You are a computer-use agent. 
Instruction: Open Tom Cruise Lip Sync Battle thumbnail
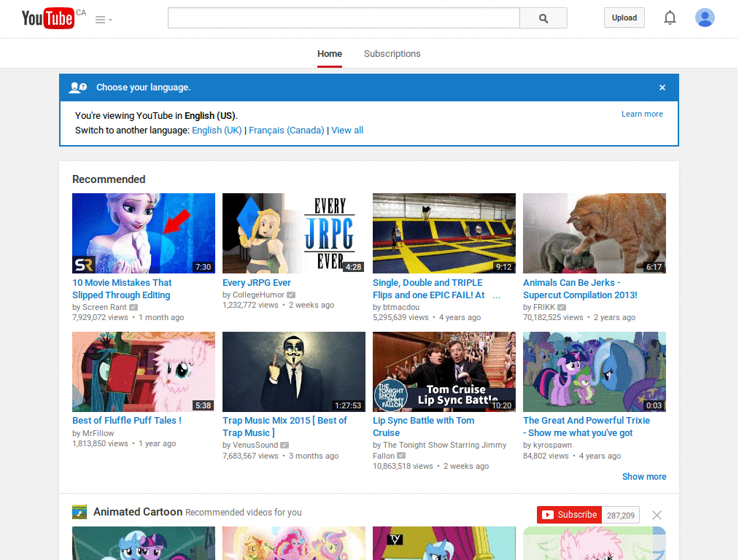pos(444,372)
